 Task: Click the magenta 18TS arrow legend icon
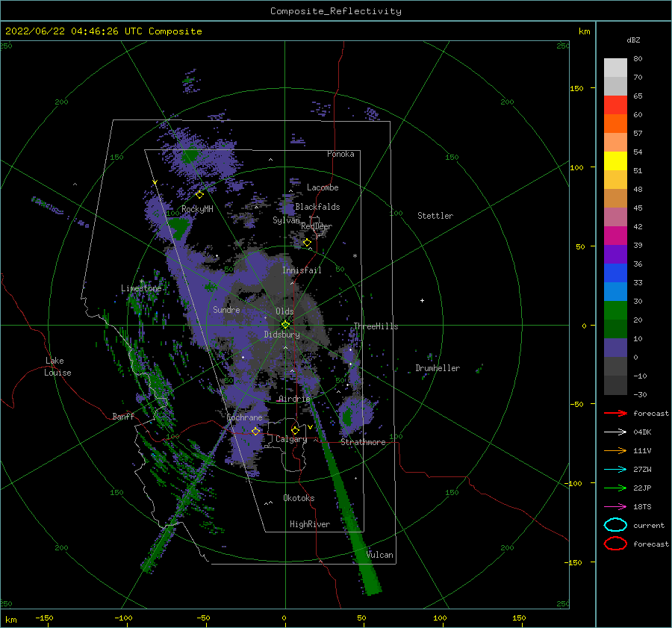pyautogui.click(x=615, y=507)
